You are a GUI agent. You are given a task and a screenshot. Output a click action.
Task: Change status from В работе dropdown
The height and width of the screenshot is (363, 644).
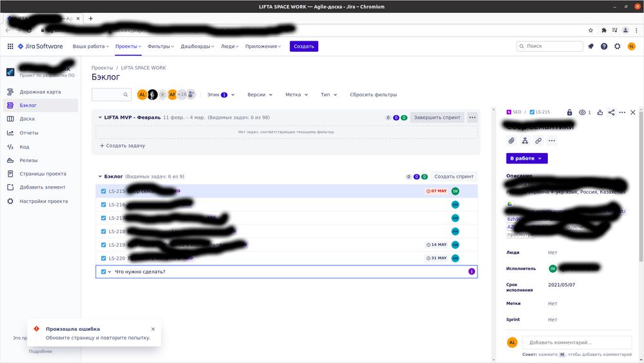click(527, 158)
